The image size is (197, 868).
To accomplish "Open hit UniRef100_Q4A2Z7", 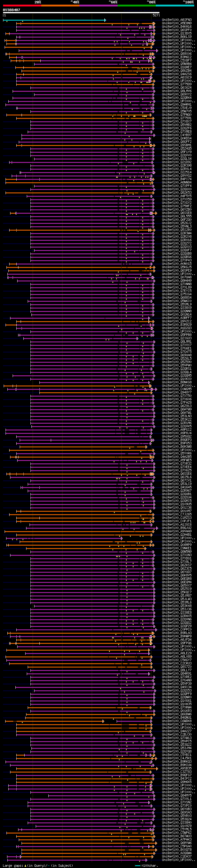I will click(x=177, y=731).
